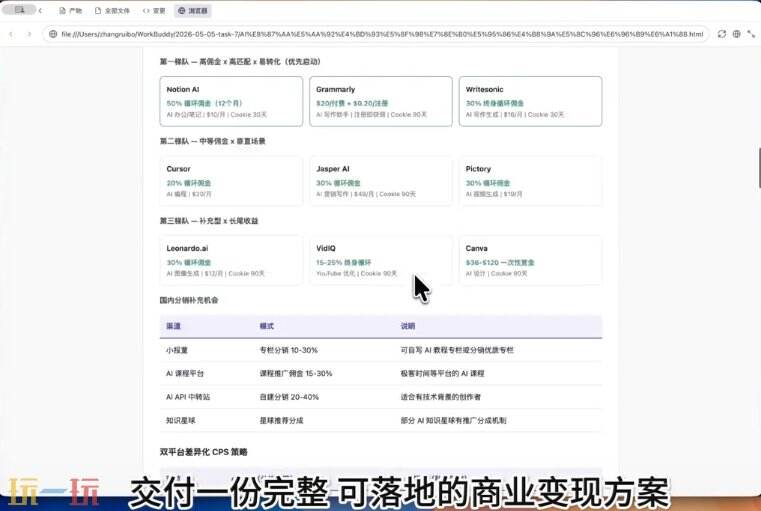Expand the browser view to fullscreen

[x=751, y=34]
